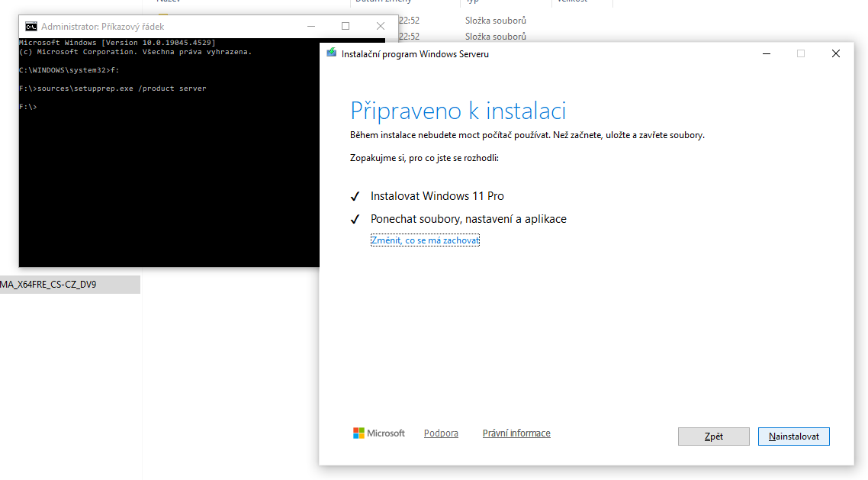Screen dimensions: 868x480
Task: Minimize the Command Prompt window
Action: tap(310, 25)
